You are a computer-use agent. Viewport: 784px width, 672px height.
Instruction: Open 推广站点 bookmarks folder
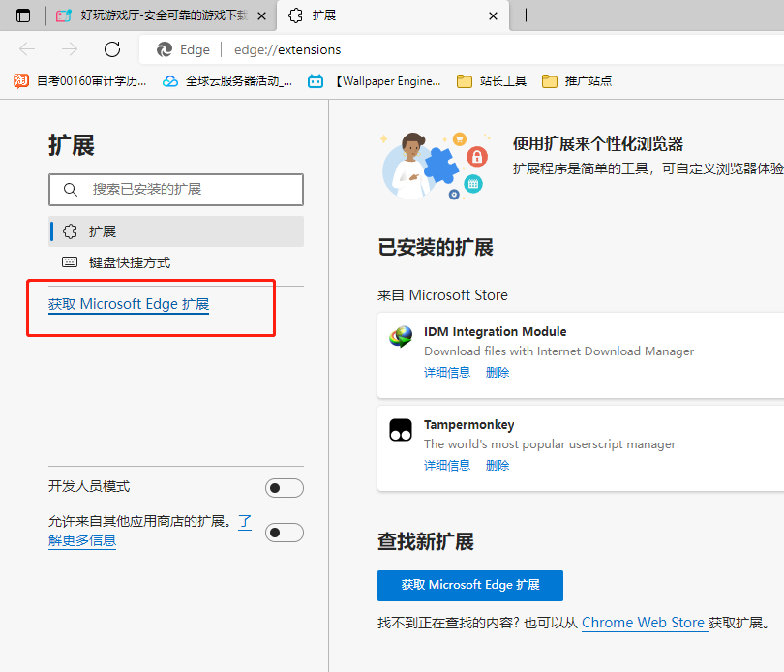tap(577, 81)
